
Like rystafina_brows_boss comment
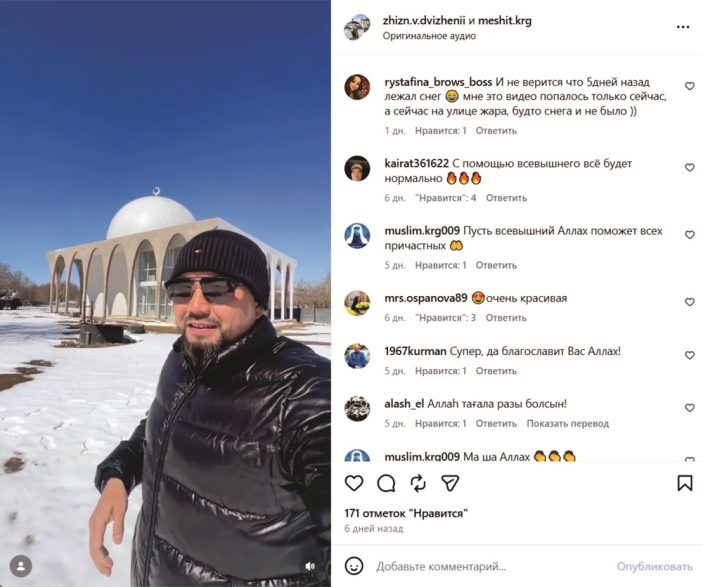pyautogui.click(x=690, y=86)
